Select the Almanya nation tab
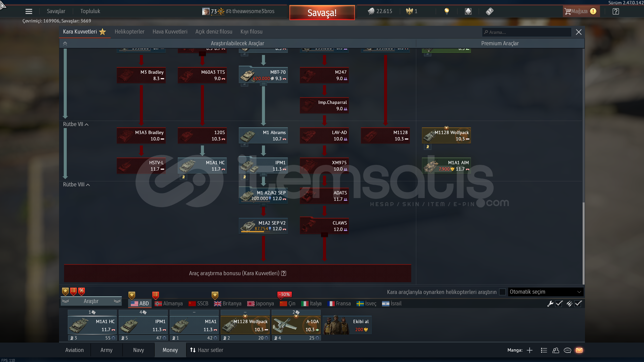The width and height of the screenshot is (644, 362). 169,304
